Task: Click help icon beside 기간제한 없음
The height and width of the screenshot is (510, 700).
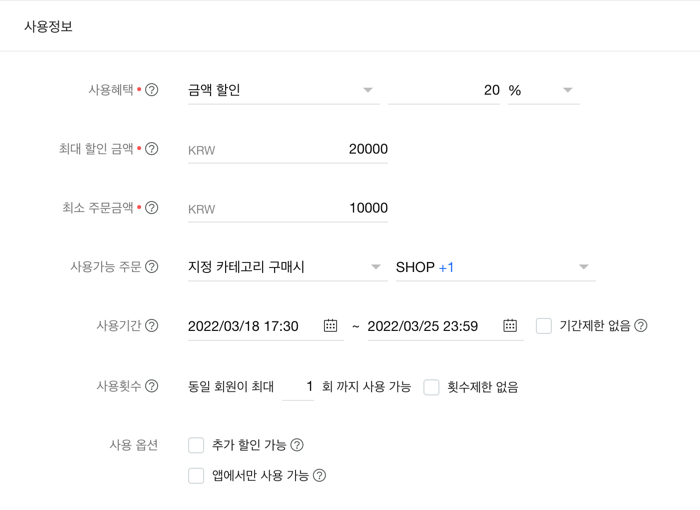Action: (641, 326)
